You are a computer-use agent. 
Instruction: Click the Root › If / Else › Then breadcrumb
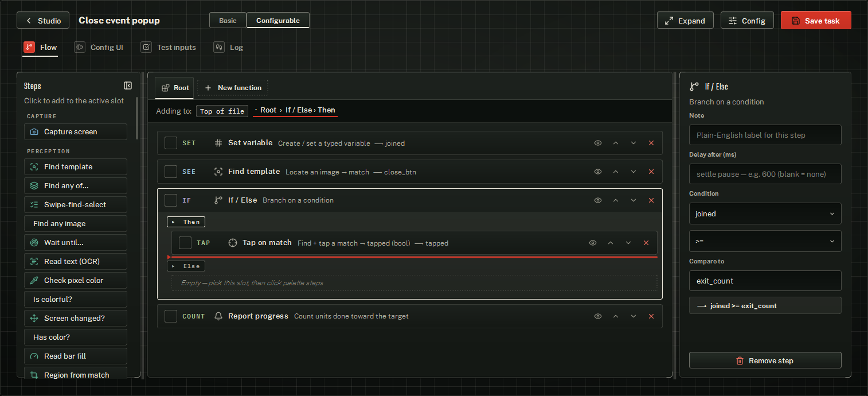click(x=295, y=110)
